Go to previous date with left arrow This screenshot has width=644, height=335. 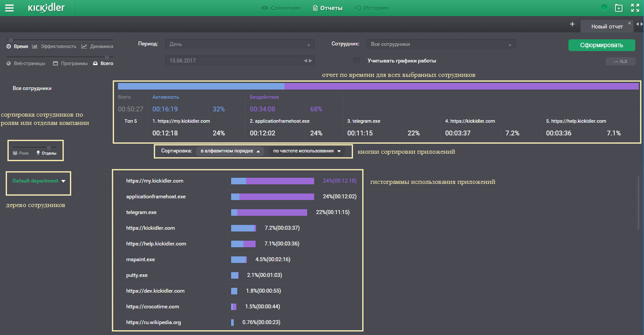[305, 61]
